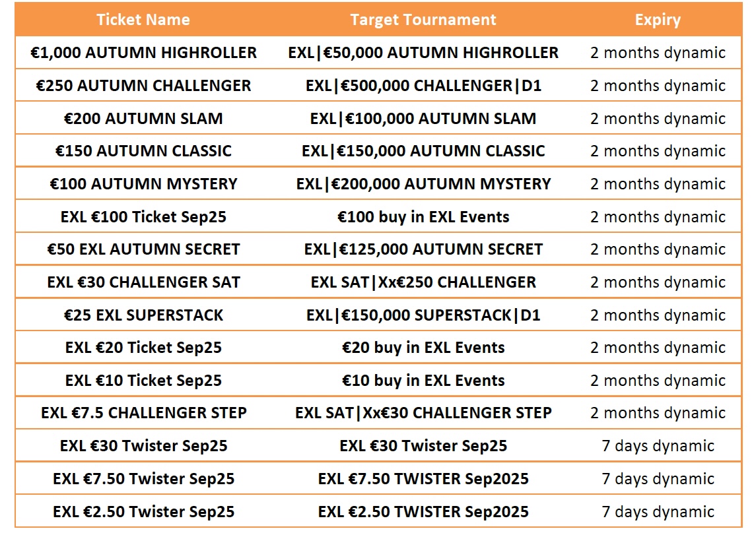756x535 pixels.
Task: Click the 7 days dynamic expiry in last row
Action: click(x=658, y=511)
